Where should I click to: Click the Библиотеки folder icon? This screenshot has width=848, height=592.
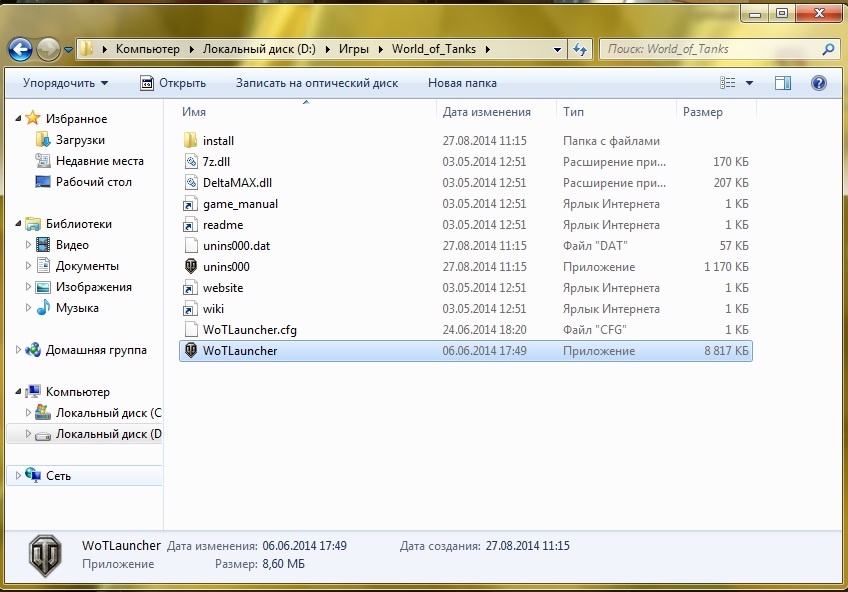[x=34, y=223]
